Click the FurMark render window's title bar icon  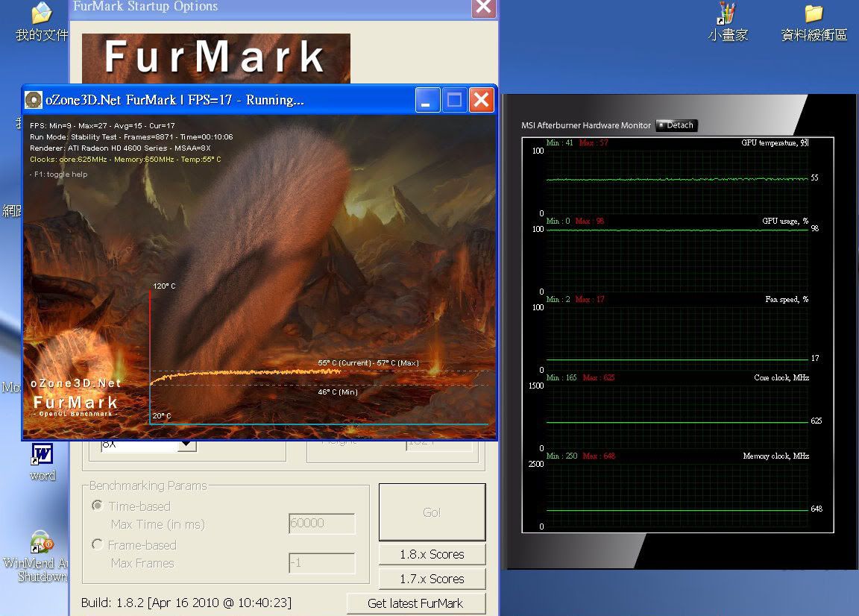[x=34, y=100]
